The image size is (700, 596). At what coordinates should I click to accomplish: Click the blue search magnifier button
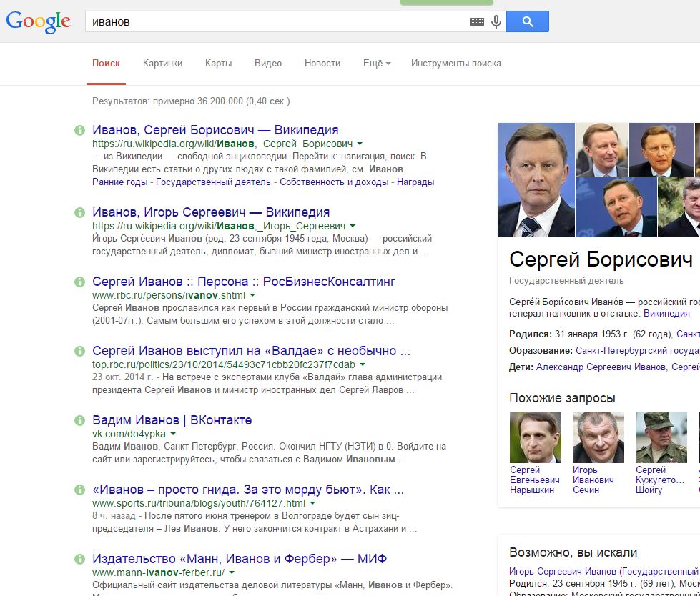tap(527, 21)
